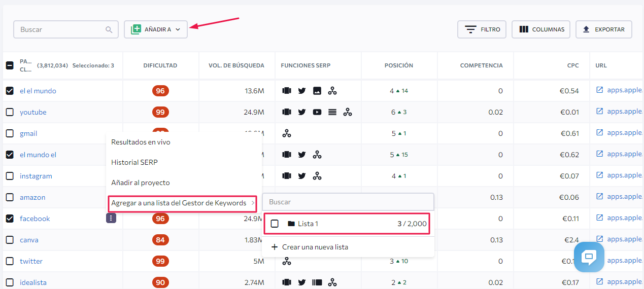
Task: Sort by the VOL. DE BÚSQUEDA column header
Action: 236,65
